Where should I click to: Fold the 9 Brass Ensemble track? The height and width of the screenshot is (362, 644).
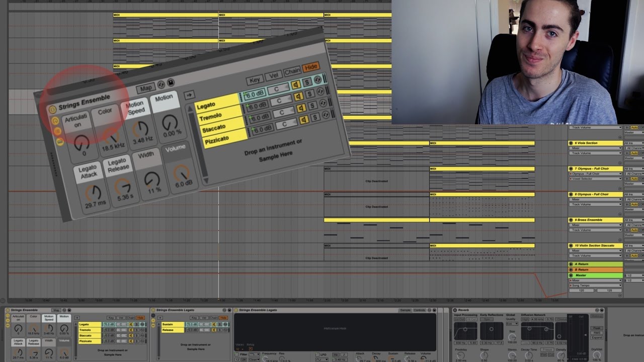pos(571,220)
